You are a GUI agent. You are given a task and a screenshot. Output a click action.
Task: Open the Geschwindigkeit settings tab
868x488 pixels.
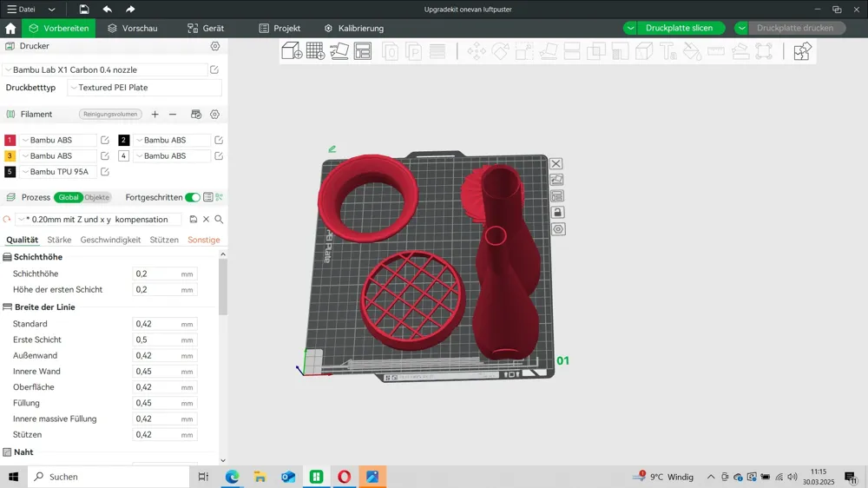[x=110, y=240]
